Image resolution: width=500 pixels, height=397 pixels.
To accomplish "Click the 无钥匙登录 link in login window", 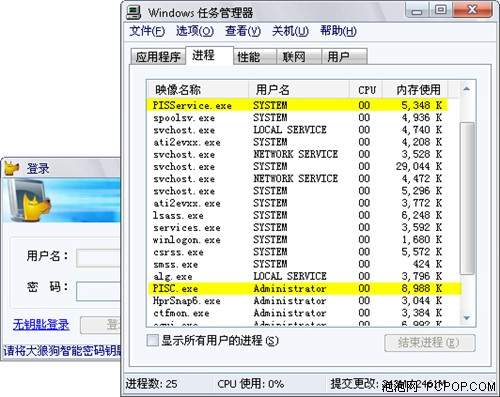I will [41, 324].
